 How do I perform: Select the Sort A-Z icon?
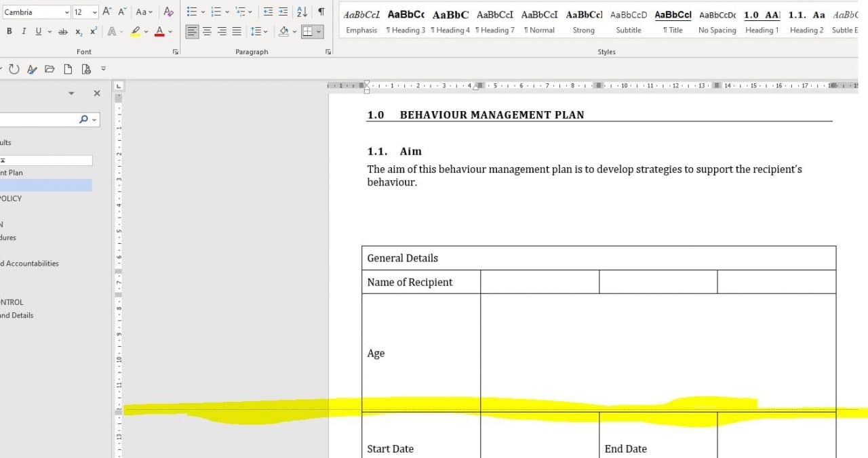point(300,12)
